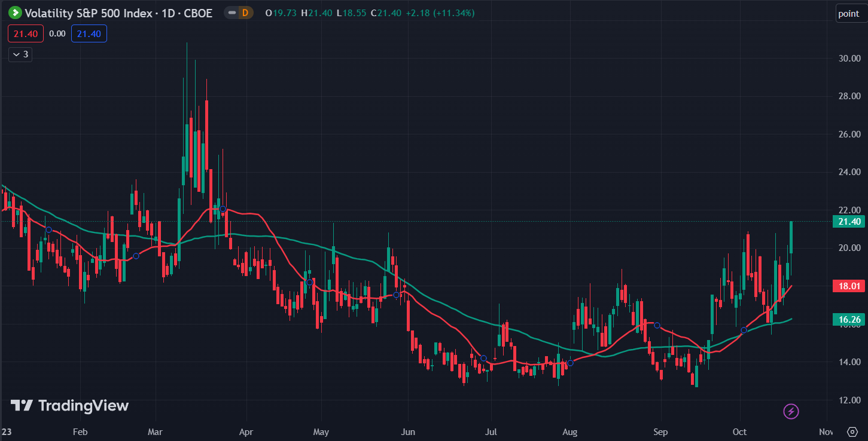Click the 26.00 price scale label
The height and width of the screenshot is (441, 868).
(x=849, y=134)
